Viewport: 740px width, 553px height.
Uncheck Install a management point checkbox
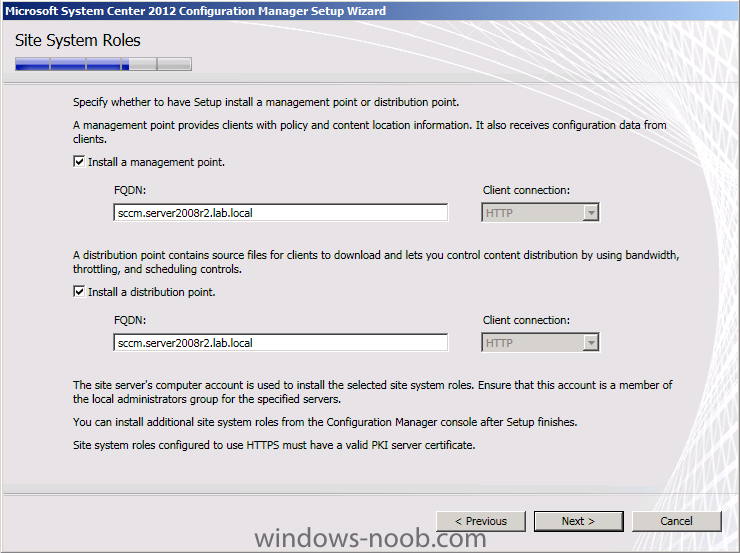(79, 162)
